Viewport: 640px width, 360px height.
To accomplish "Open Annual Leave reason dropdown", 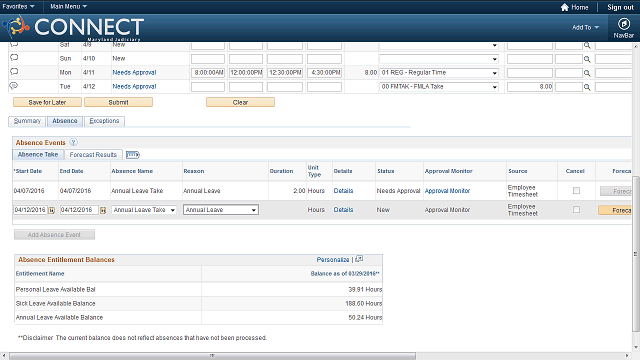I will point(221,210).
